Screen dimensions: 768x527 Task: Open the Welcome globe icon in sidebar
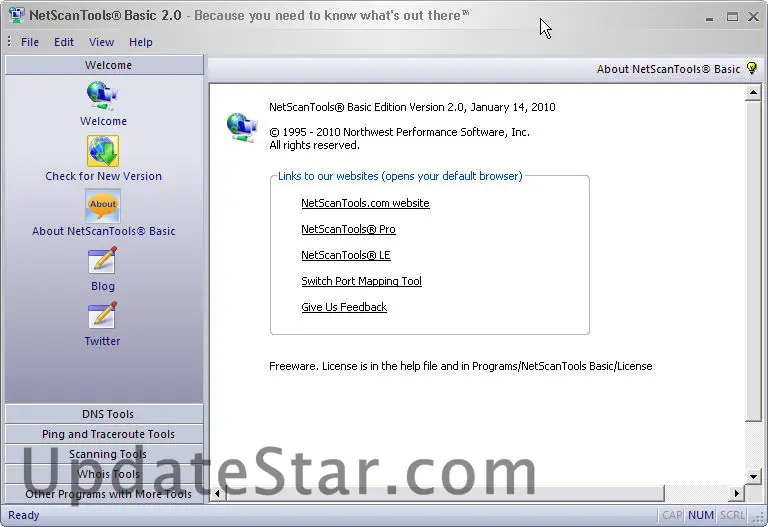pyautogui.click(x=102, y=95)
